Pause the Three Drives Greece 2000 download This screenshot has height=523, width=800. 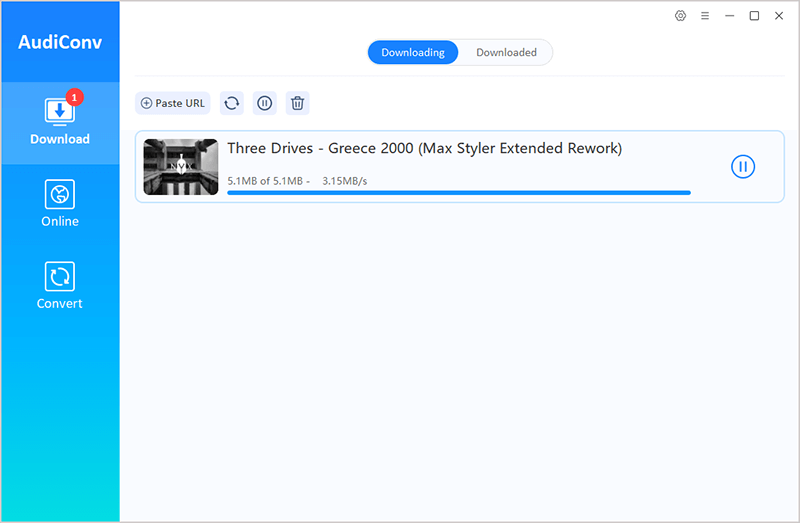[743, 167]
